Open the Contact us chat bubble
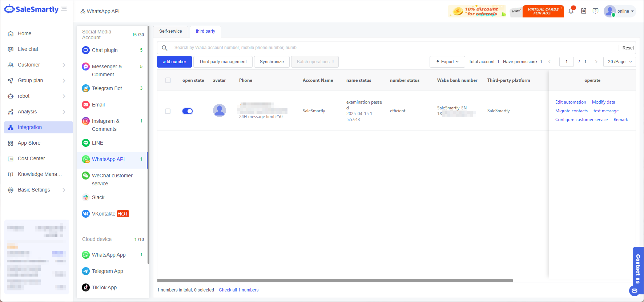 tap(635, 291)
